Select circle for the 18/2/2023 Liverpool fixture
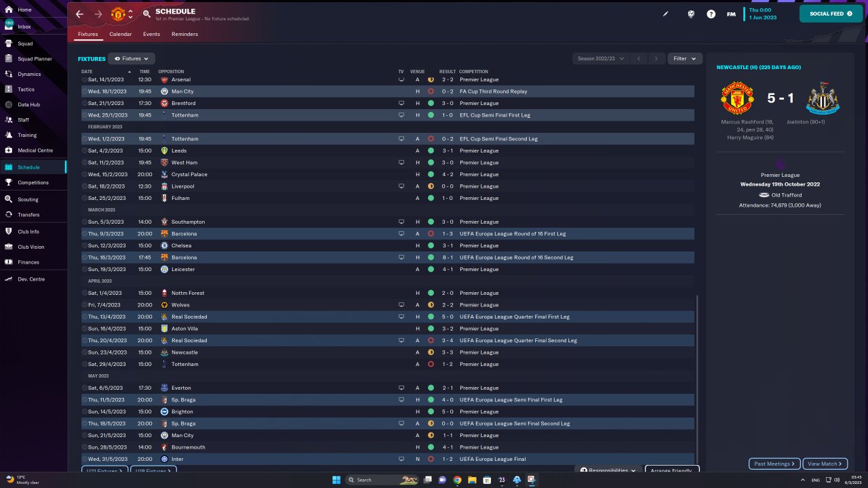 (85, 186)
